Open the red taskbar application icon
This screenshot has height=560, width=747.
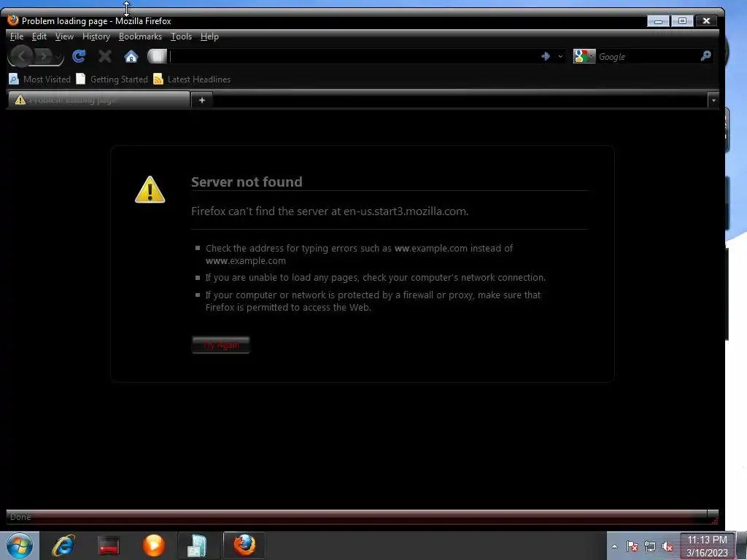point(109,545)
